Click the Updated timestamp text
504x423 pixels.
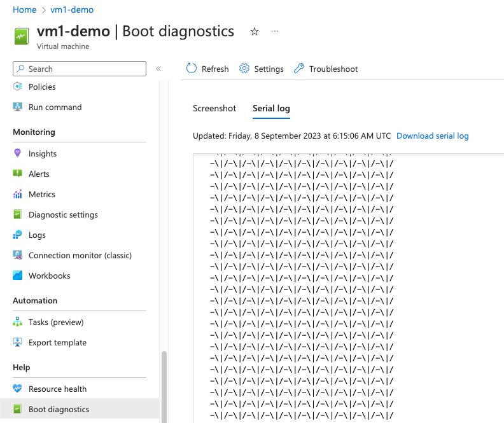(x=291, y=136)
